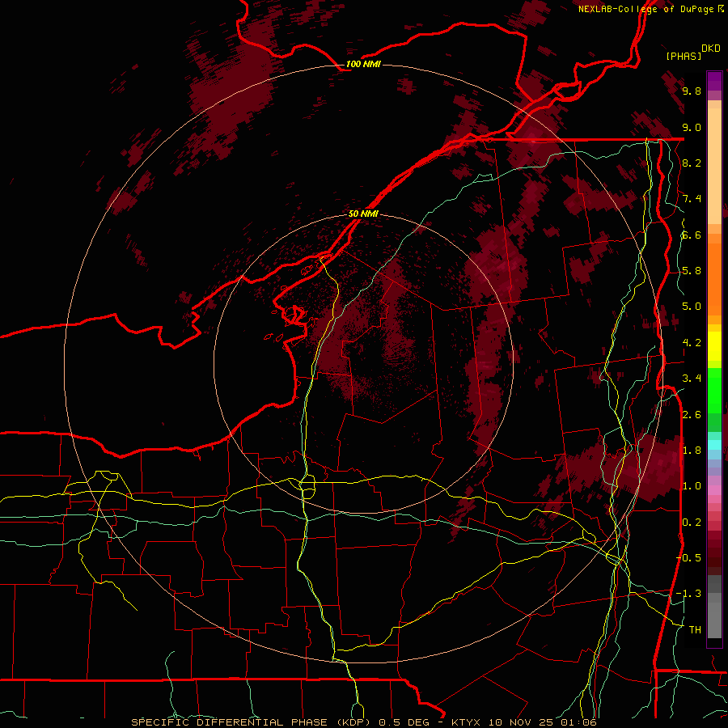
Task: Click the 1.8 scale label
Action: pos(692,451)
